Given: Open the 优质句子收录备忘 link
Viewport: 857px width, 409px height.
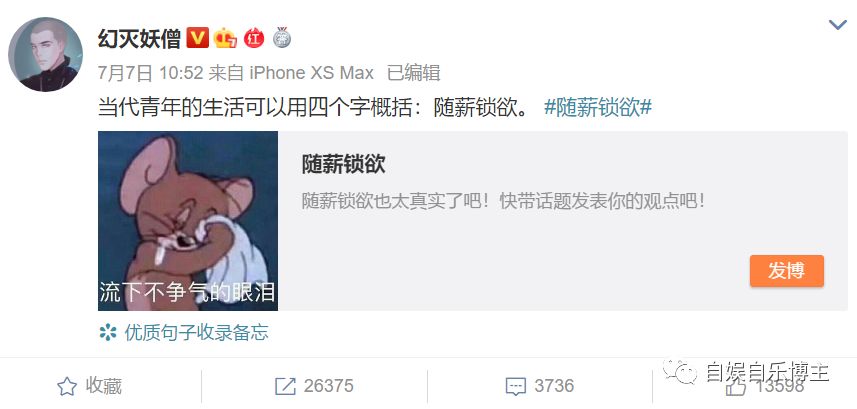Looking at the screenshot, I should [196, 332].
